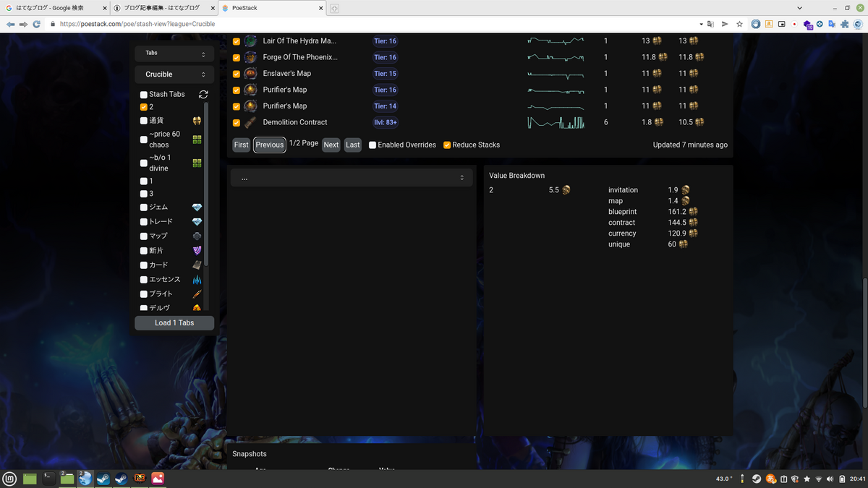This screenshot has width=868, height=488.
Task: Click the Lair Of The Hydra map icon
Action: coord(250,41)
